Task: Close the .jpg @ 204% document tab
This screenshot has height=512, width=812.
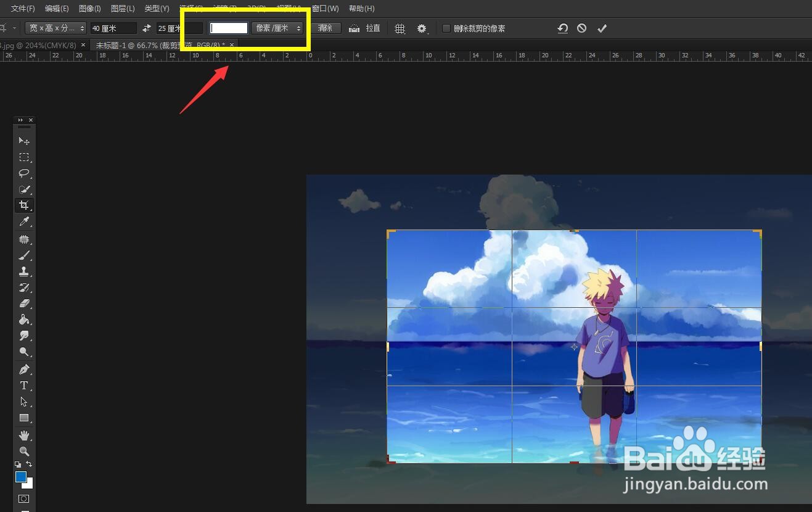Action: coord(83,45)
